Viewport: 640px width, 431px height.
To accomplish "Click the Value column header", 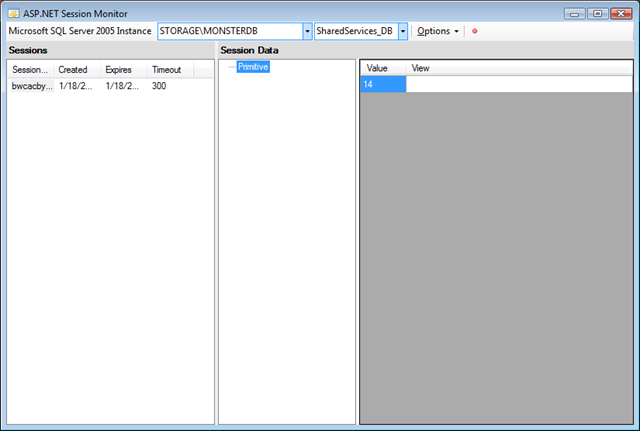I will 383,68.
